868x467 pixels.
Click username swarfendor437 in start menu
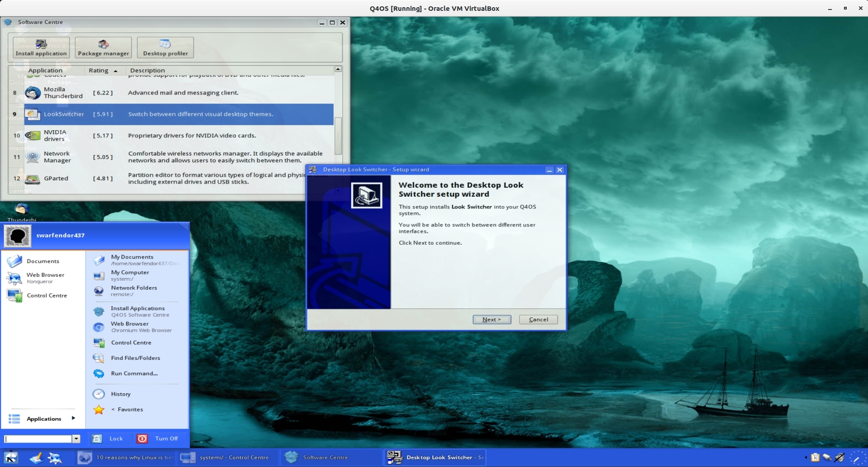(60, 236)
